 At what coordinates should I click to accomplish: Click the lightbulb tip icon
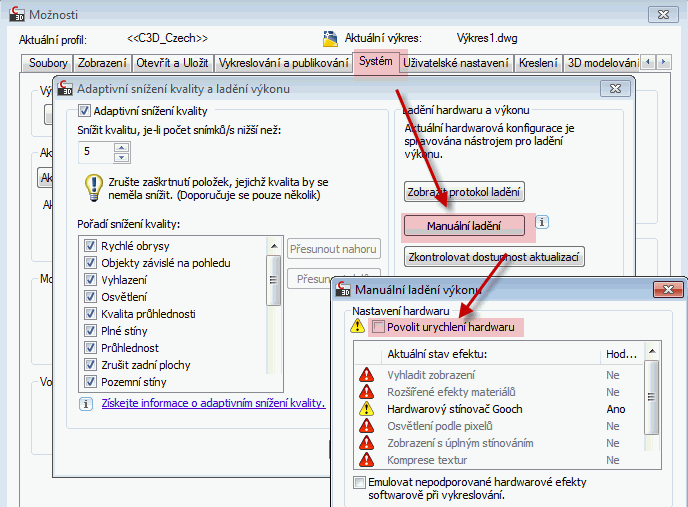[x=93, y=185]
